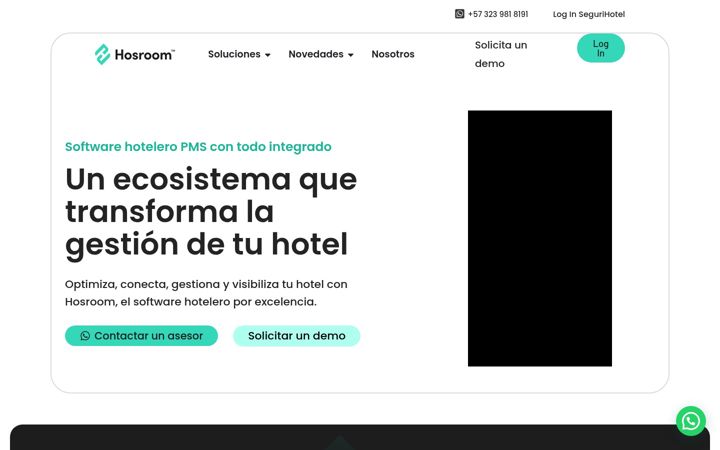
Task: Open Log In SeguriHotel link
Action: pos(589,14)
